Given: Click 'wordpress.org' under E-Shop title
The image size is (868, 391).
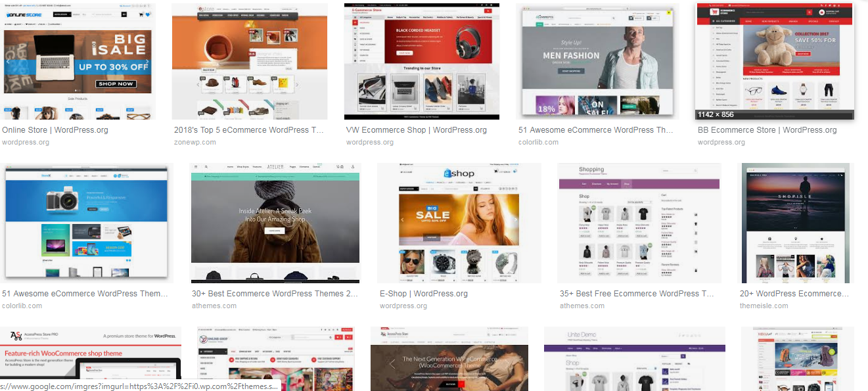Looking at the screenshot, I should [x=403, y=306].
